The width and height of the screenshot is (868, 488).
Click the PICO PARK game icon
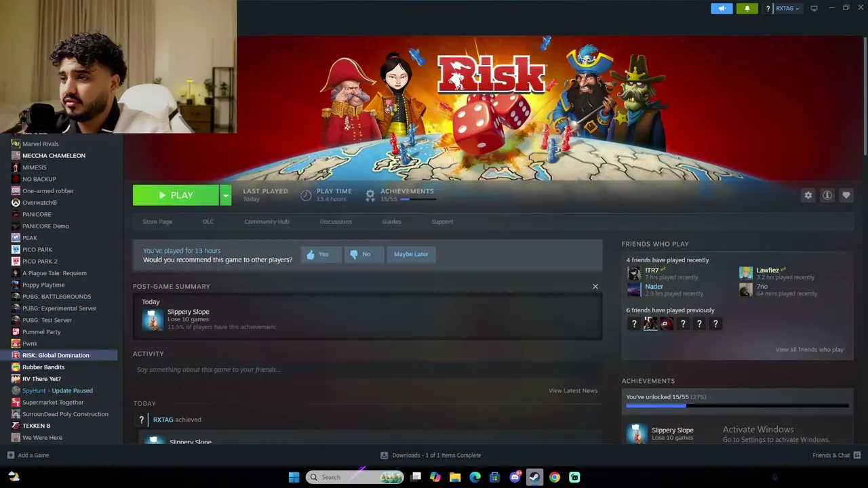tap(16, 249)
